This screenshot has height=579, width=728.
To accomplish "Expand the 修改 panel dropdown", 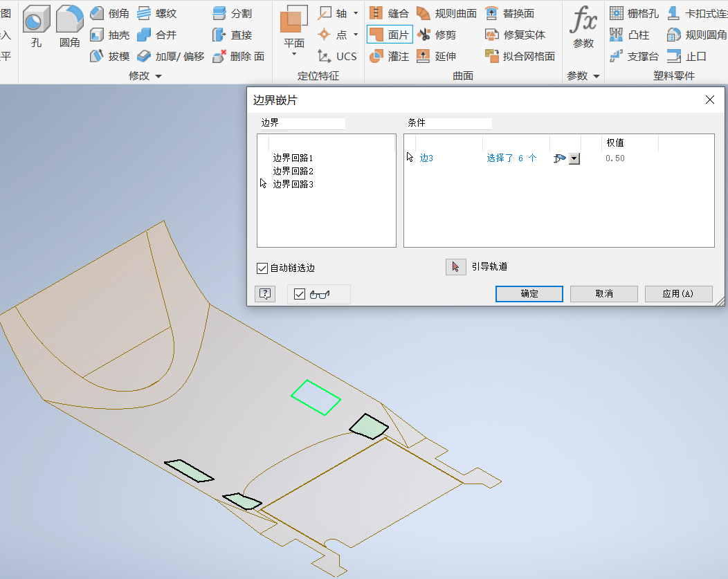I will (x=158, y=76).
